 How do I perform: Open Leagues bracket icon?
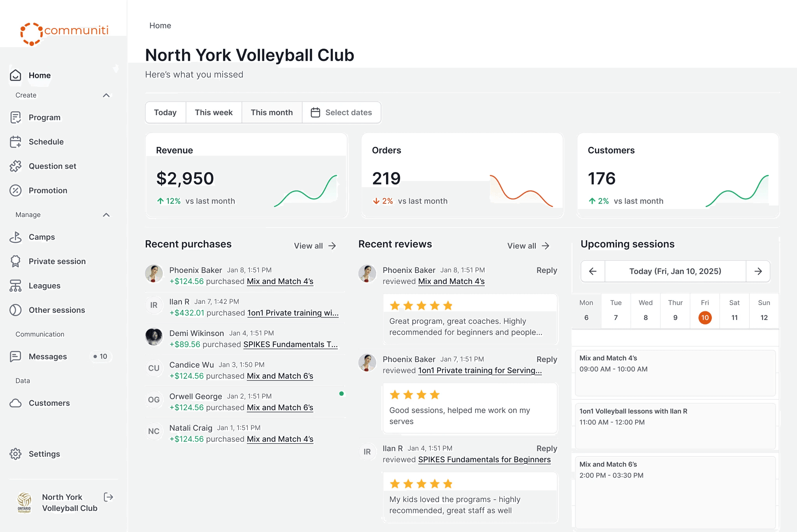pyautogui.click(x=16, y=286)
